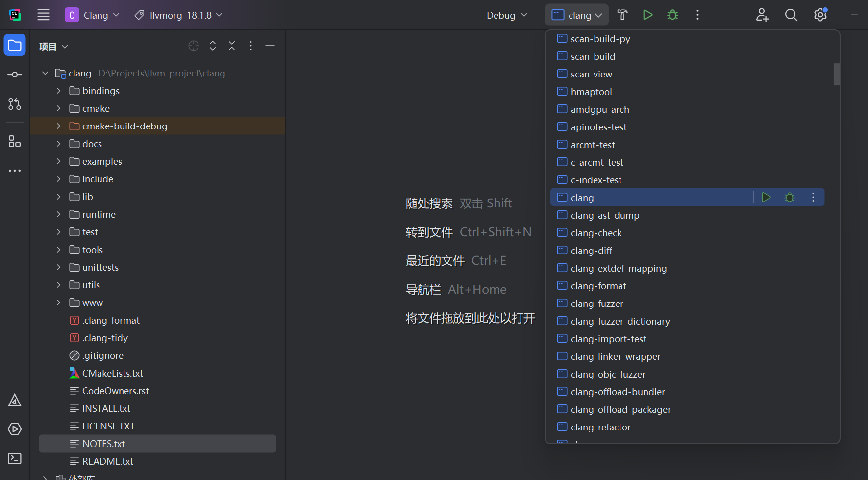
Task: Select c-index-test configuration
Action: (688, 180)
